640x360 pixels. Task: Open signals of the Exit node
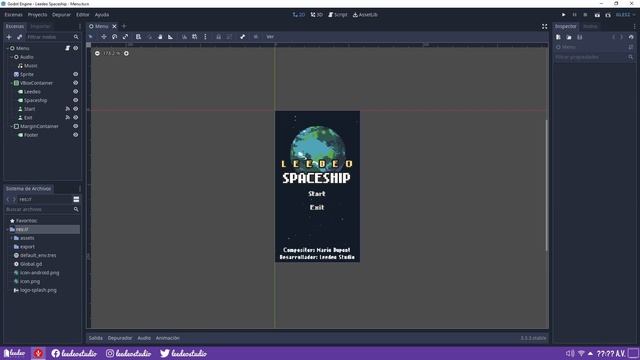coord(67,118)
